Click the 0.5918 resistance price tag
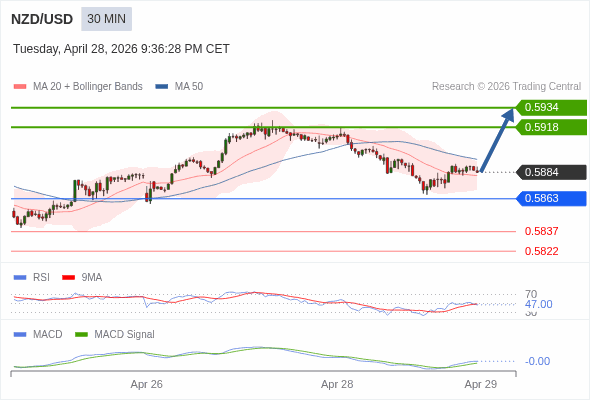Screen dimensions: 590x400 pyautogui.click(x=551, y=127)
